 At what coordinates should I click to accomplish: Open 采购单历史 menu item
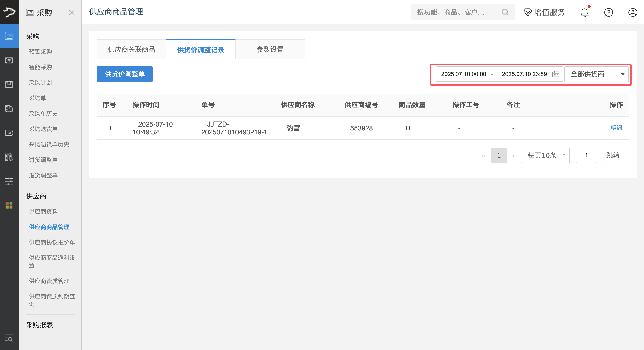(x=43, y=113)
